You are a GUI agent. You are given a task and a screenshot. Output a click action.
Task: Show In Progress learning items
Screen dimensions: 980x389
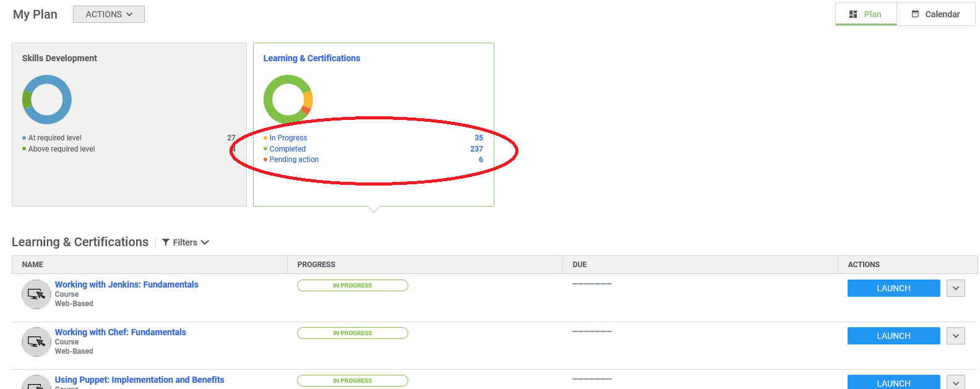point(288,138)
